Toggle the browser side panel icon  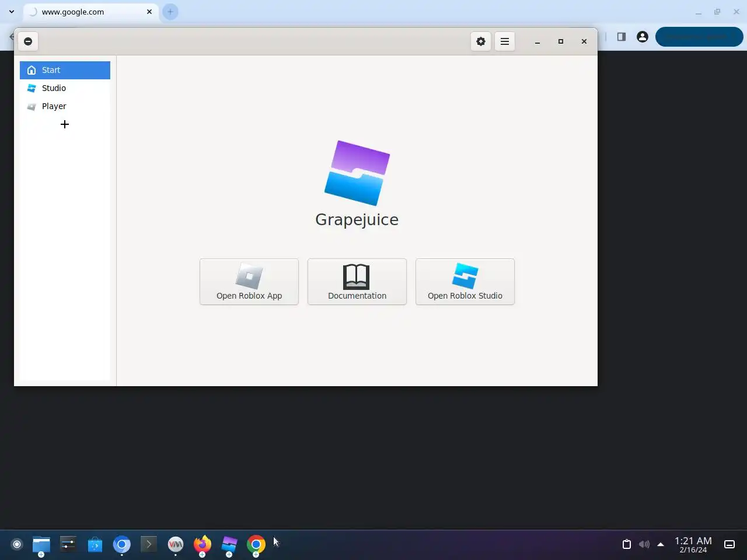(622, 37)
